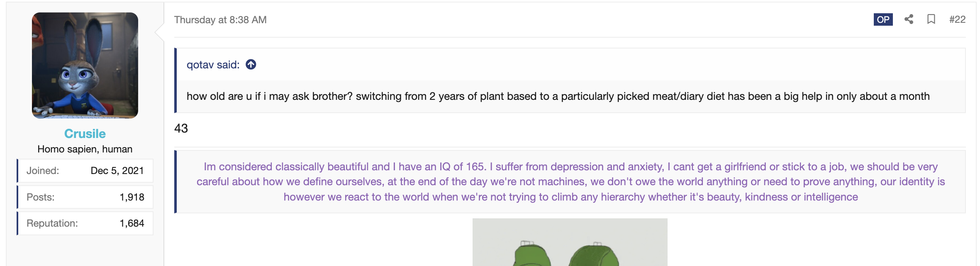Open the Thursday at 8:38 AM timestamp
This screenshot has height=266, width=980.
click(x=220, y=20)
